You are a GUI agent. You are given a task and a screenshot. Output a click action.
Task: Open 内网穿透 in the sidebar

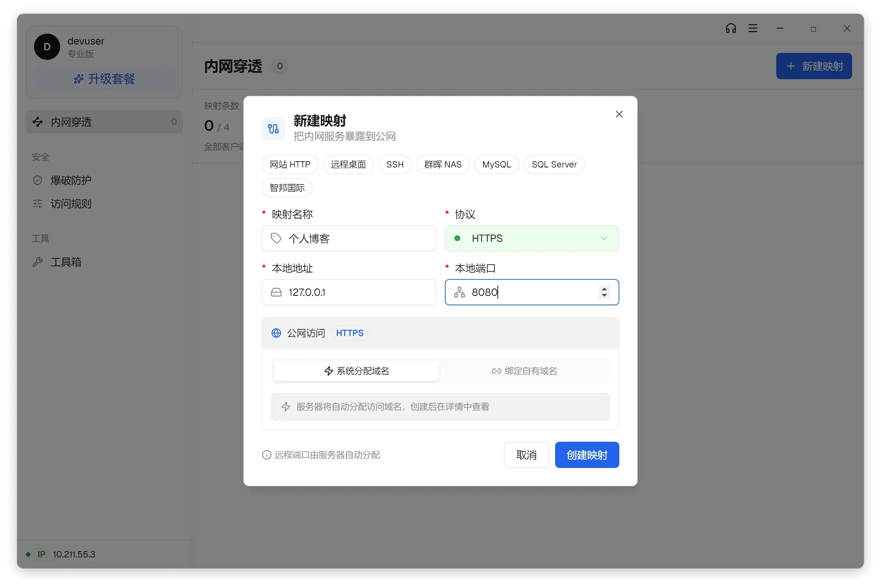[104, 122]
